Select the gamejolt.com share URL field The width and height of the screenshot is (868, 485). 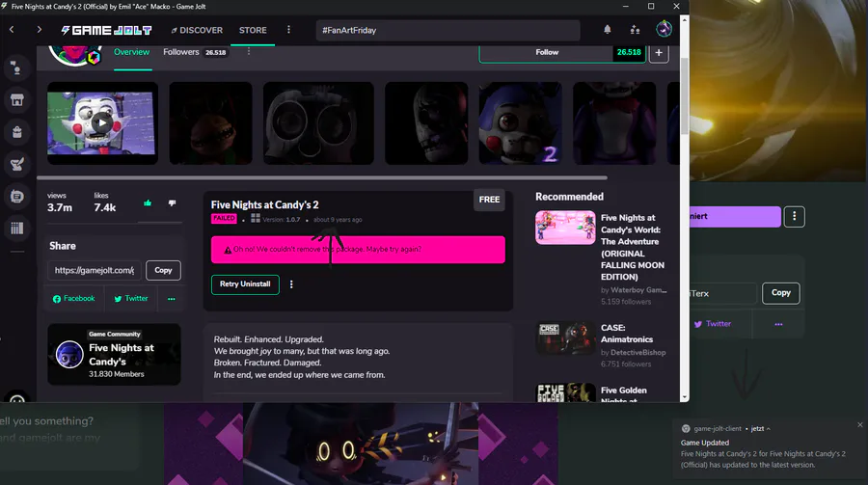(95, 270)
